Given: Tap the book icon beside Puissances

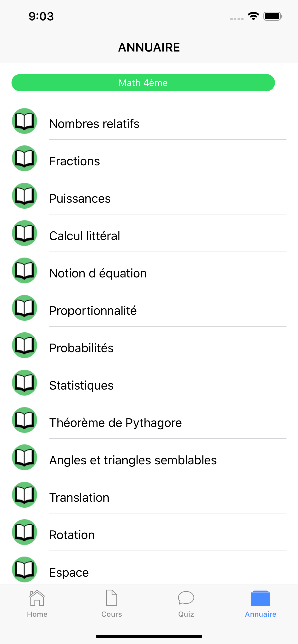Looking at the screenshot, I should 24,196.
